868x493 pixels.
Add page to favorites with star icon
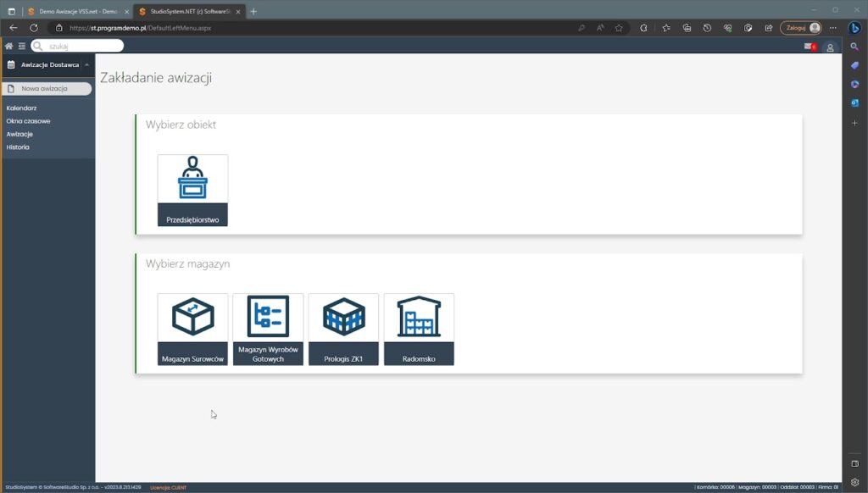pos(619,27)
